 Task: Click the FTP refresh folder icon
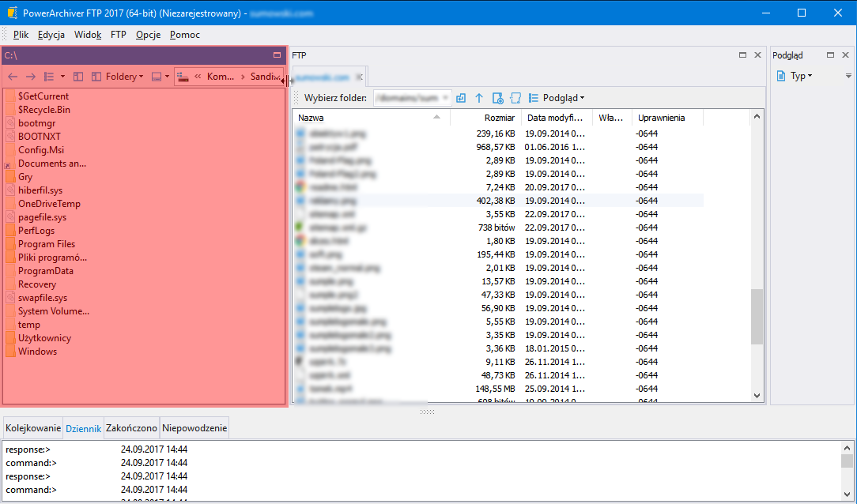(461, 98)
